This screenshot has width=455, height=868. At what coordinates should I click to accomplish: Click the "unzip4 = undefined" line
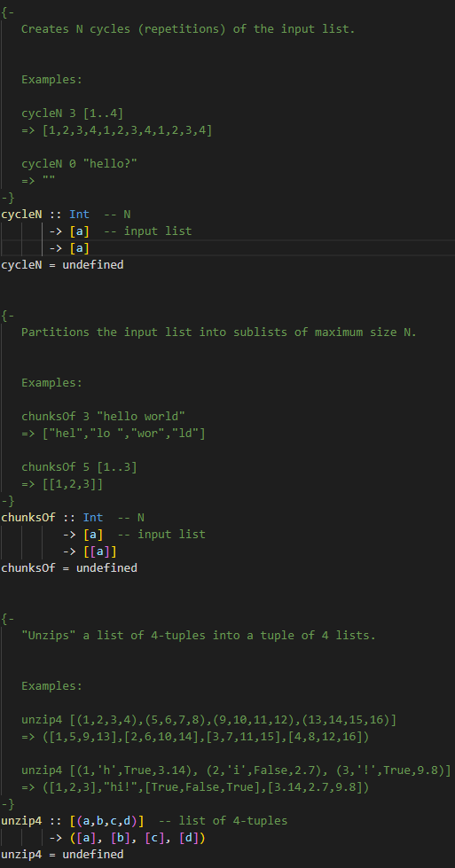62,855
